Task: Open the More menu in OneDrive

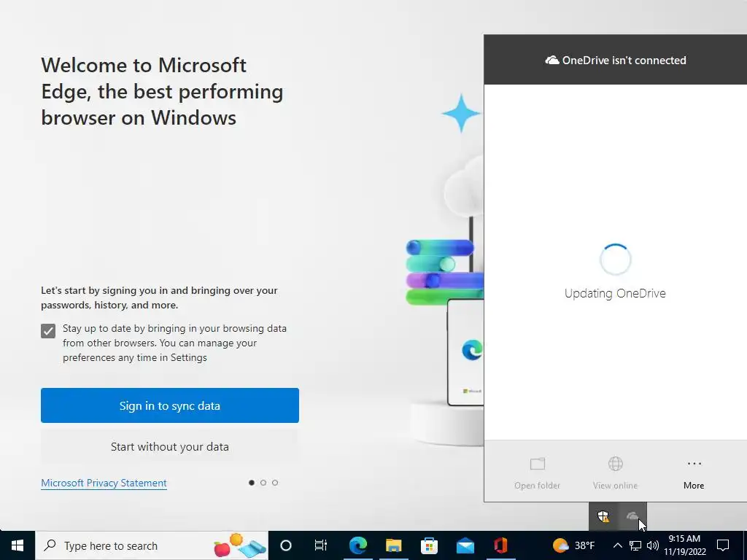Action: click(x=694, y=472)
